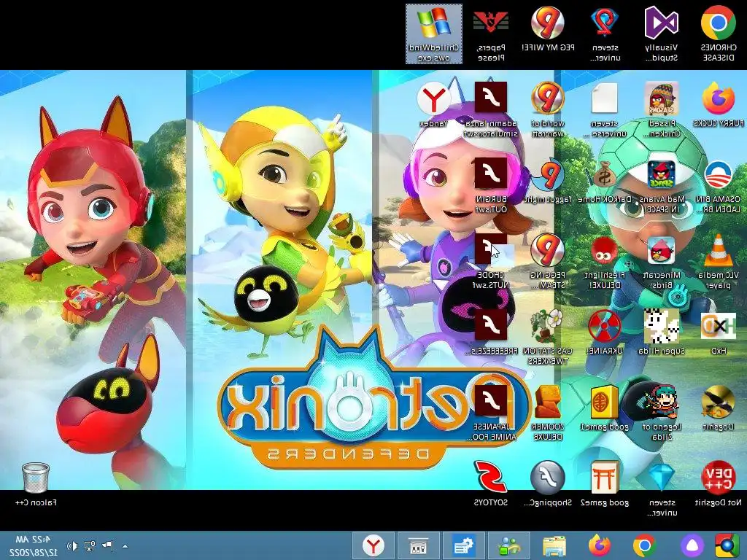
Task: Open the settings gear panel taskbar button
Action: pos(463,545)
